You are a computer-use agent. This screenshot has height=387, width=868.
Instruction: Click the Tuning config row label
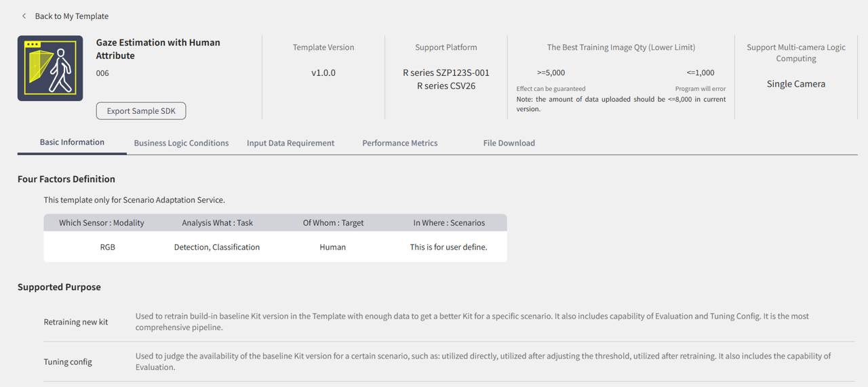(68, 362)
